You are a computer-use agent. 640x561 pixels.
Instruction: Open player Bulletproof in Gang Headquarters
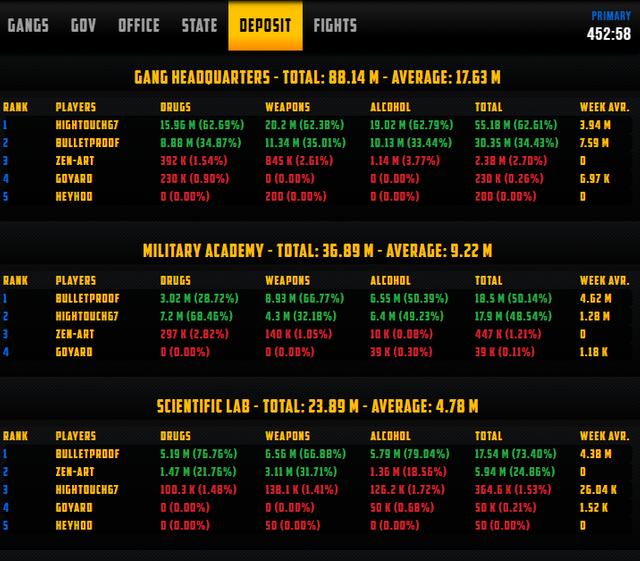coord(88,143)
